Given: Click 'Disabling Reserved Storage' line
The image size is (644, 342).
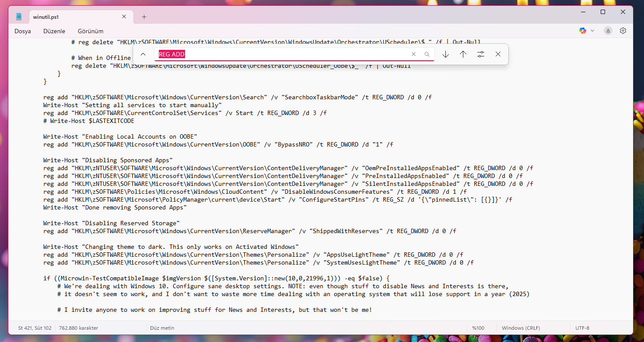Looking at the screenshot, I should click(x=112, y=223).
